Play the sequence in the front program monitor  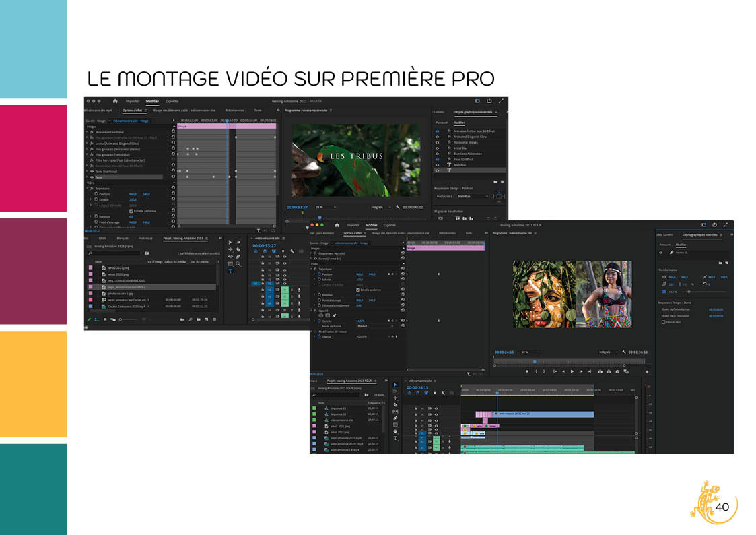pos(572,371)
